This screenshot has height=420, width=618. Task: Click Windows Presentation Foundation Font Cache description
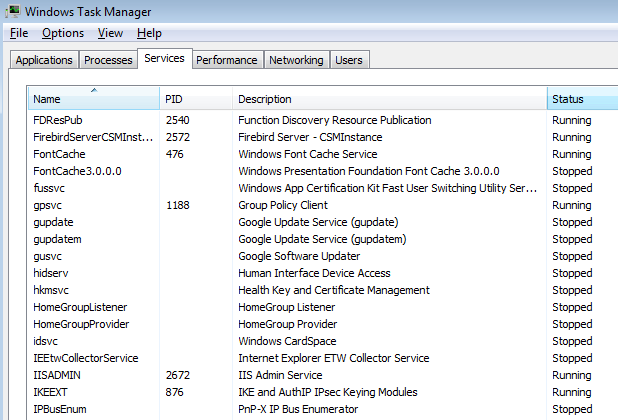click(x=369, y=171)
